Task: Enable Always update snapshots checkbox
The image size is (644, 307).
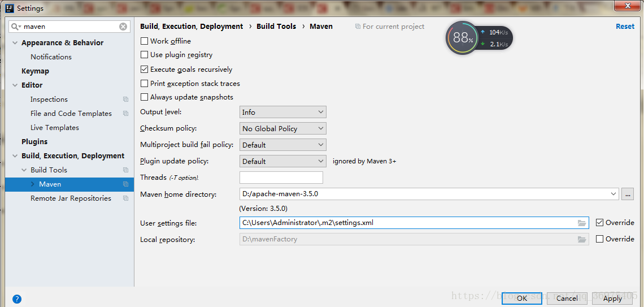Action: (x=144, y=97)
